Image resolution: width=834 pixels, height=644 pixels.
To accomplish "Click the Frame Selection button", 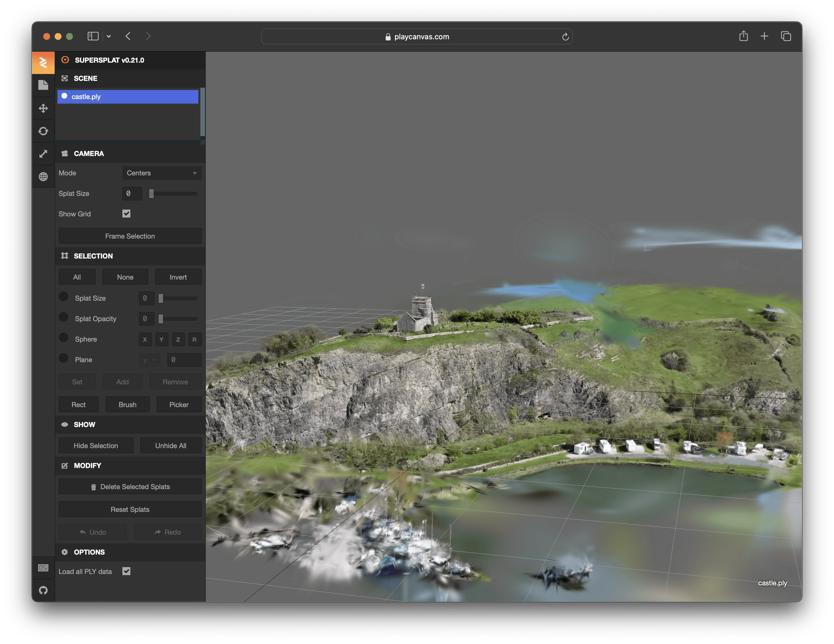I will coord(130,236).
